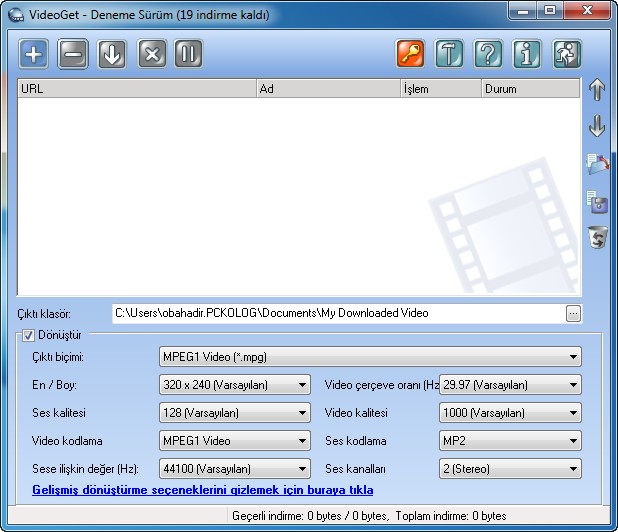
Task: Open the Ses kanalları 2 (Stereo) dropdown
Action: point(510,469)
